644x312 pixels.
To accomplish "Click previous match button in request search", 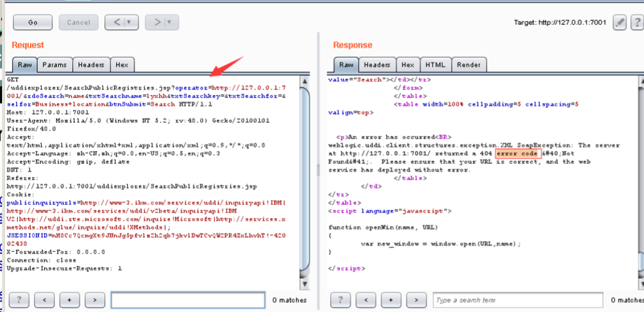I will pyautogui.click(x=44, y=300).
